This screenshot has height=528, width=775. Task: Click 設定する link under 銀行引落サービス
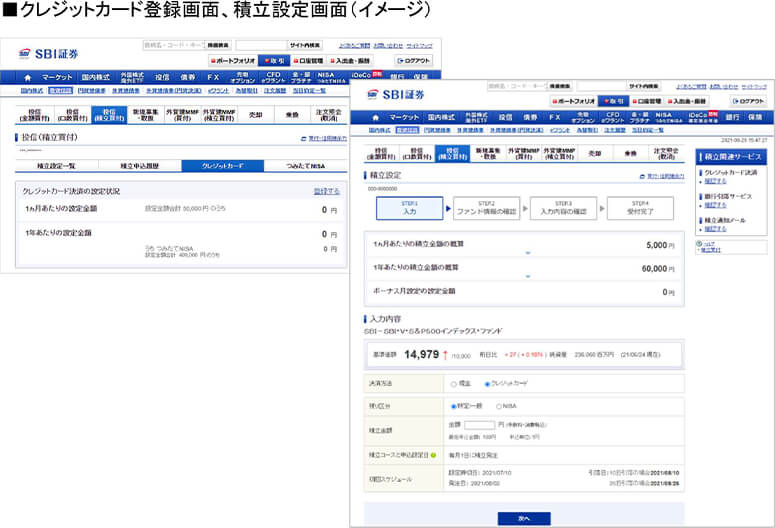pos(715,205)
